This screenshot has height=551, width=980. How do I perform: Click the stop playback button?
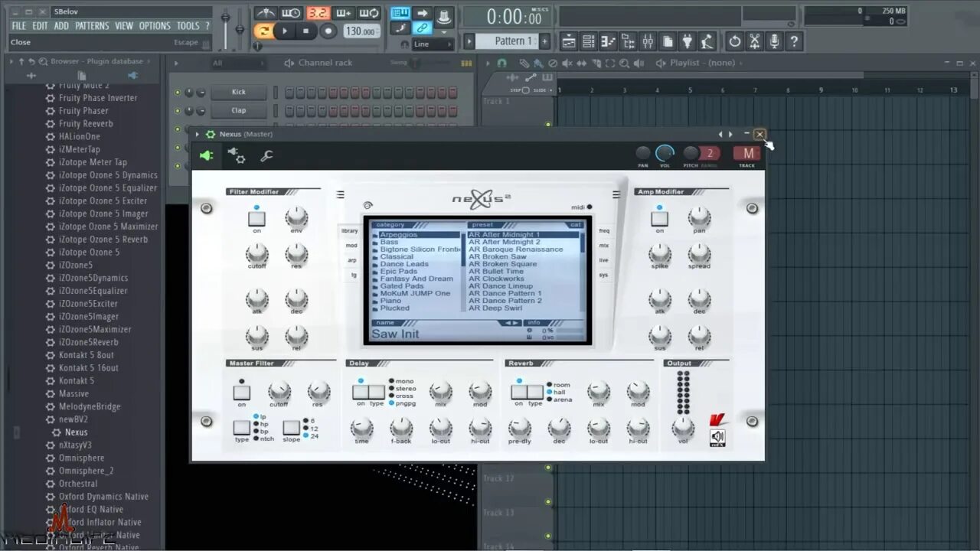click(306, 31)
